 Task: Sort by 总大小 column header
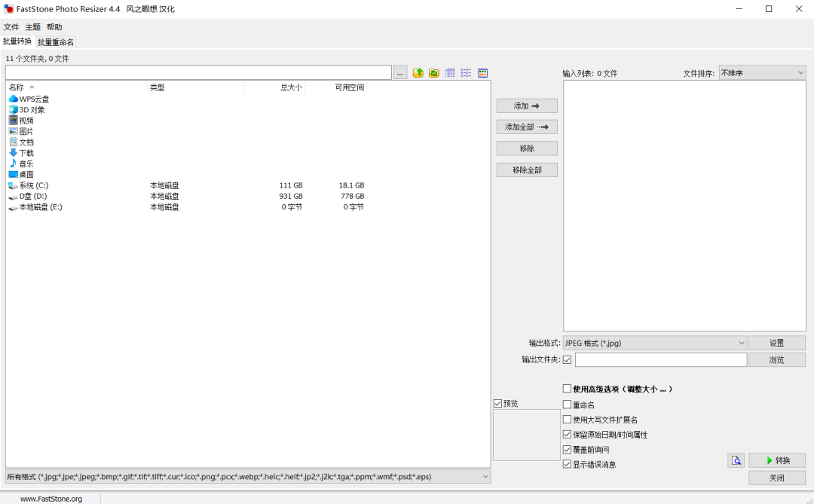[274, 87]
